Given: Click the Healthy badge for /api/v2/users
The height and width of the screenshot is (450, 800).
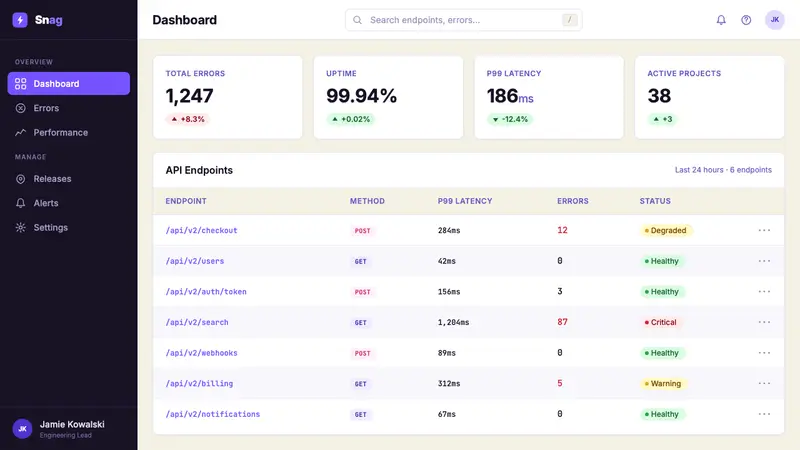Looking at the screenshot, I should pyautogui.click(x=662, y=261).
